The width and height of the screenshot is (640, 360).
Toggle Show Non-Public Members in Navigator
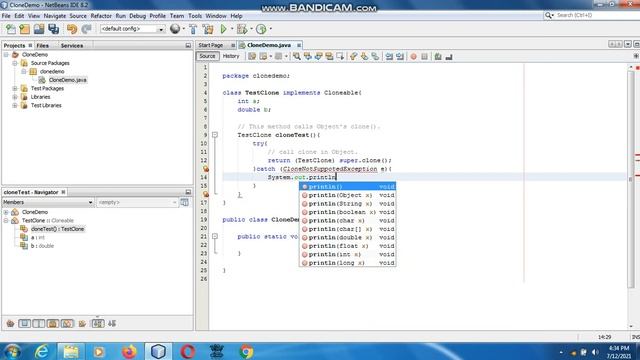coord(53,323)
